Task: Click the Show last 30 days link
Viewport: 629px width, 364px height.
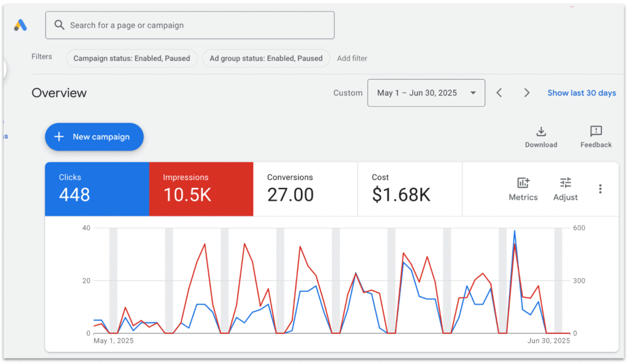Action: click(x=581, y=93)
